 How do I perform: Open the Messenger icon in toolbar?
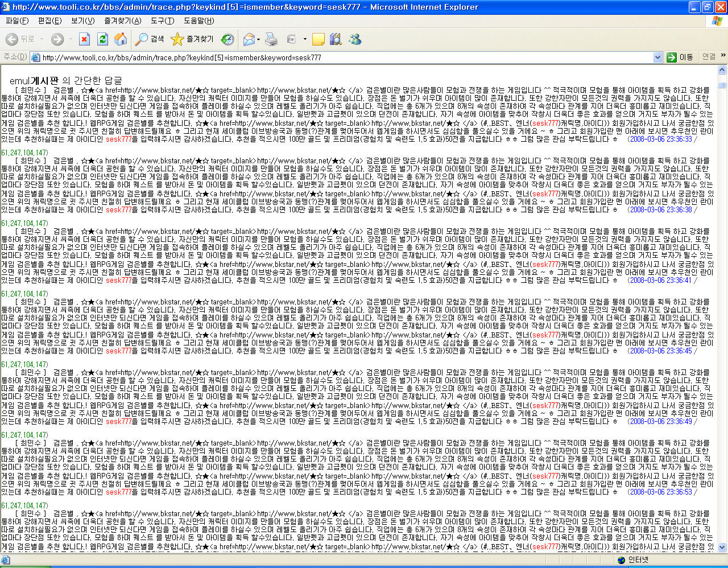tap(355, 39)
